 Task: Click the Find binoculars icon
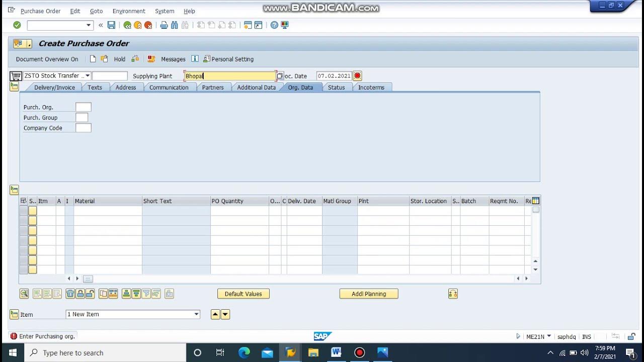point(175,25)
